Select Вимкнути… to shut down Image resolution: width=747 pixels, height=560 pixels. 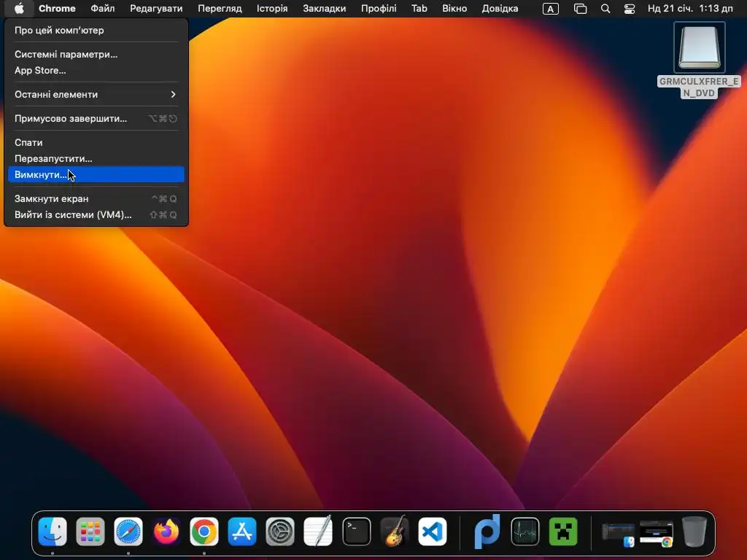[x=96, y=174]
